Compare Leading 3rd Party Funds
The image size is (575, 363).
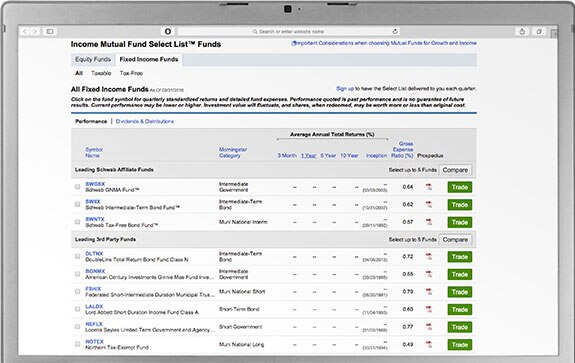[455, 240]
